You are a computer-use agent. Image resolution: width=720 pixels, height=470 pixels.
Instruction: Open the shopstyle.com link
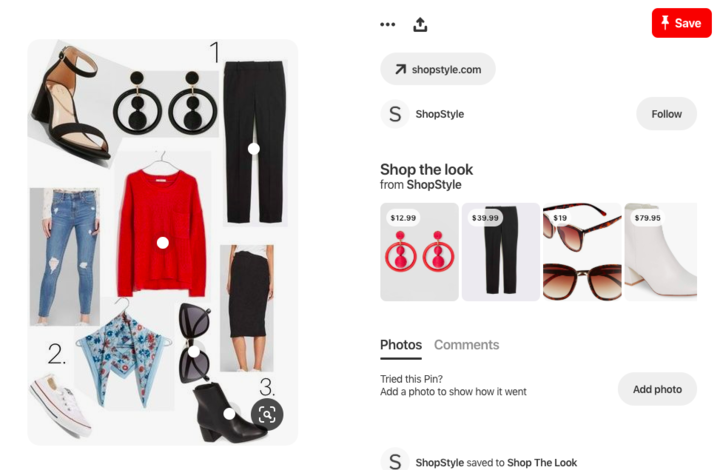tap(438, 69)
